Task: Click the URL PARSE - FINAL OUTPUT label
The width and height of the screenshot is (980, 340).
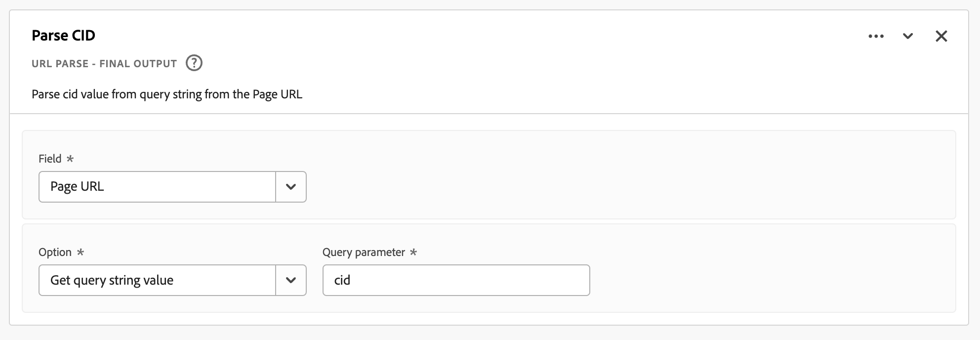Action: (x=104, y=64)
